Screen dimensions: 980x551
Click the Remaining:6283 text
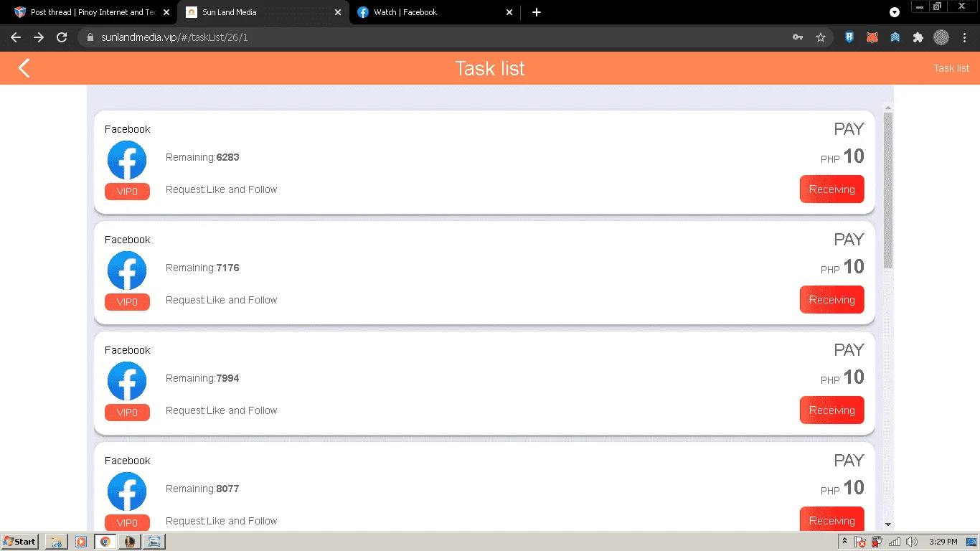[202, 157]
